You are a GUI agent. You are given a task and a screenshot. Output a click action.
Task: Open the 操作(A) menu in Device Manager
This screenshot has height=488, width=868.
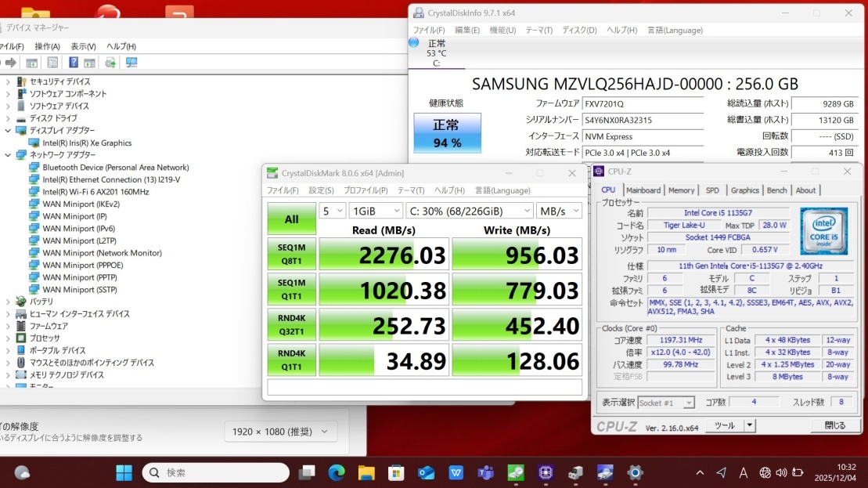47,46
